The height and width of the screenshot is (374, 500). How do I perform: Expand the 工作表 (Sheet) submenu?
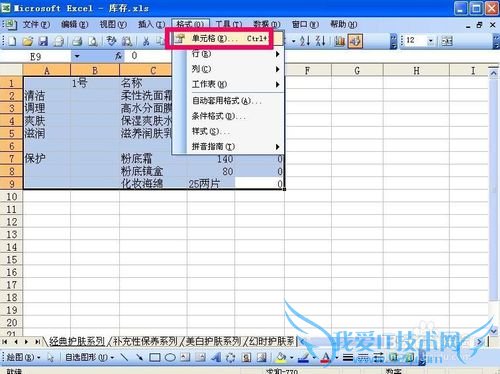coord(235,84)
